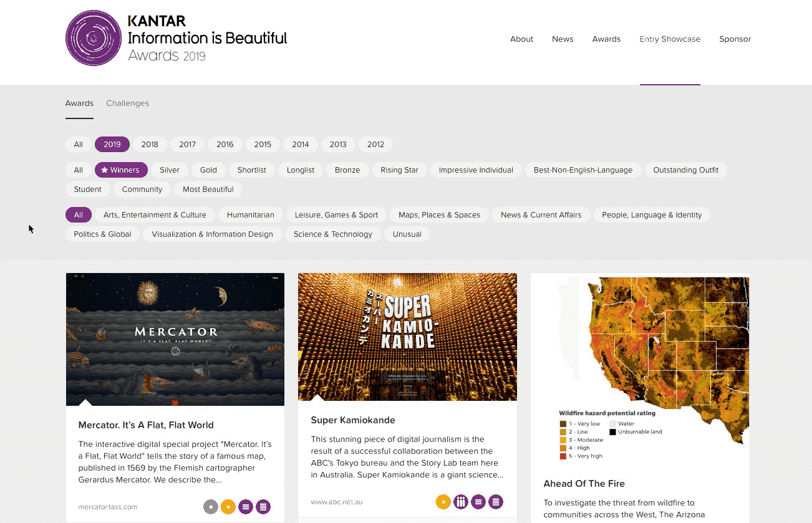812x523 pixels.
Task: Open the mercator.tass.com link
Action: coord(108,507)
